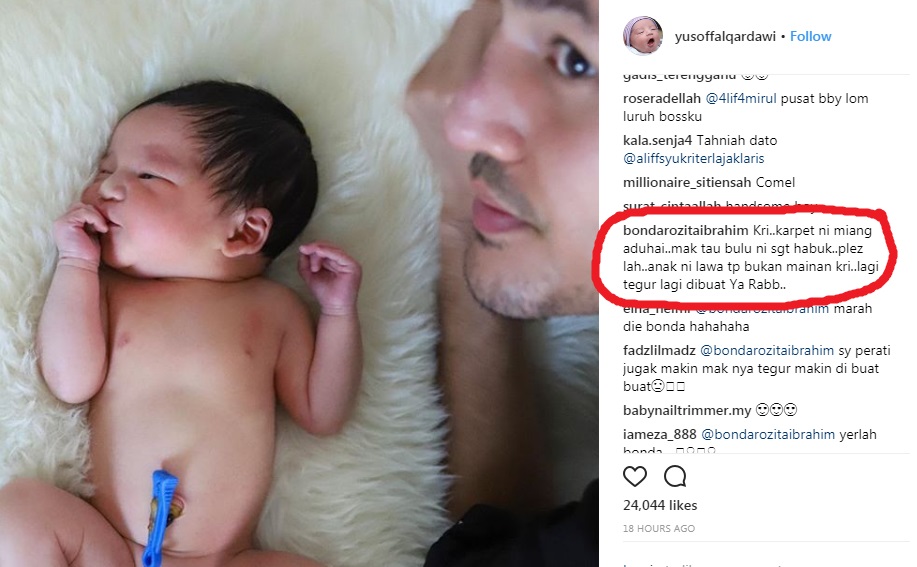The width and height of the screenshot is (917, 567).
Task: Open bondarozitaibrahim commenter profile
Action: coord(685,230)
